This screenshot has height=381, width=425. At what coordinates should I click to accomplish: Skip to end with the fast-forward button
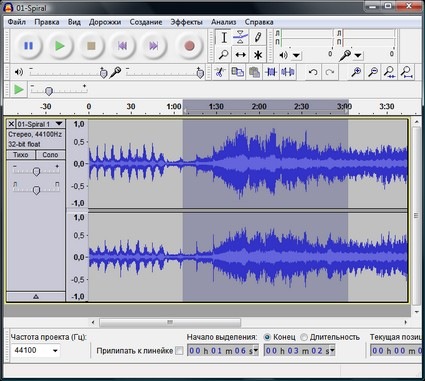(x=154, y=46)
